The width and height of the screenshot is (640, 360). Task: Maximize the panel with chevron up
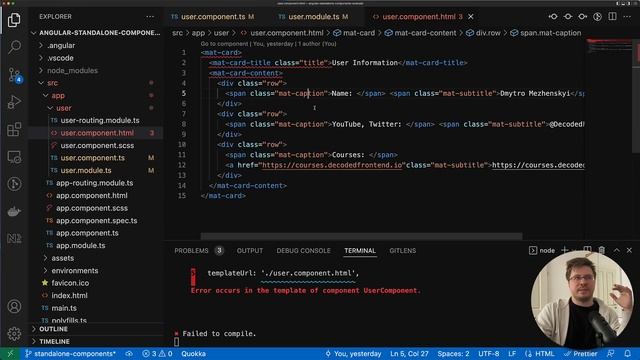coord(616,250)
